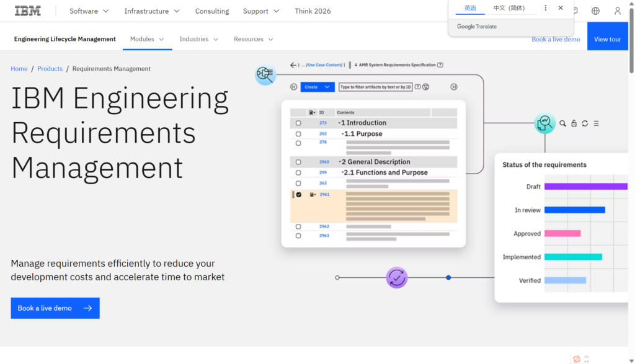This screenshot has height=364, width=635.
Task: Open the globe region selector icon
Action: click(595, 11)
